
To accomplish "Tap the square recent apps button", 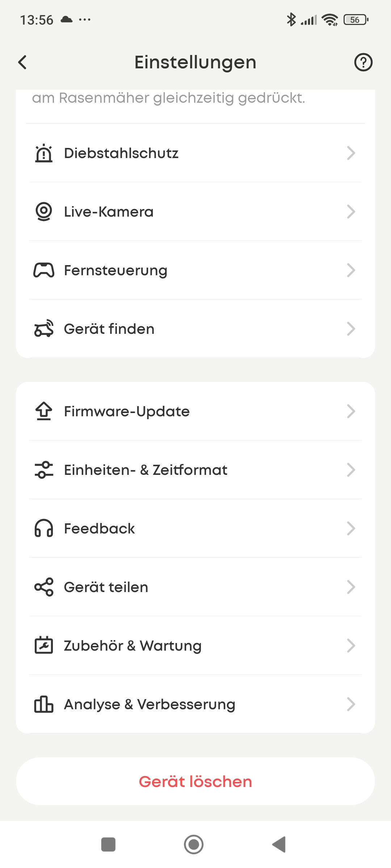I will (x=108, y=844).
